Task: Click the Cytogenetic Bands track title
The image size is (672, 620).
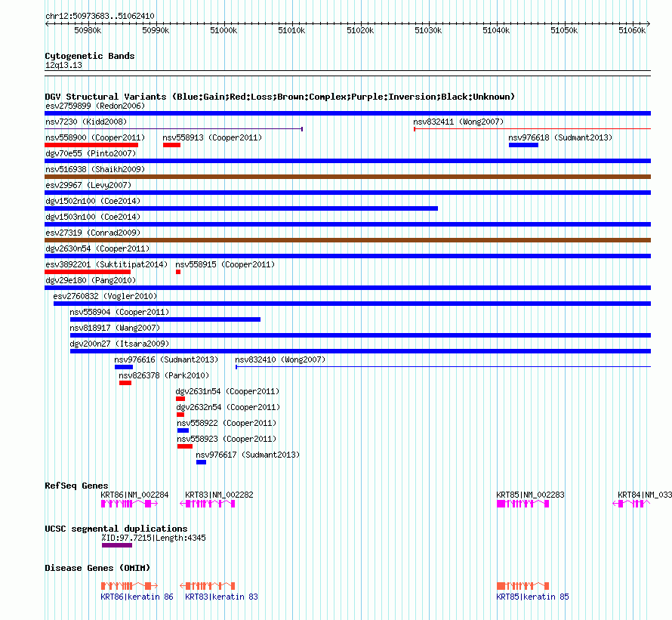Action: point(90,56)
